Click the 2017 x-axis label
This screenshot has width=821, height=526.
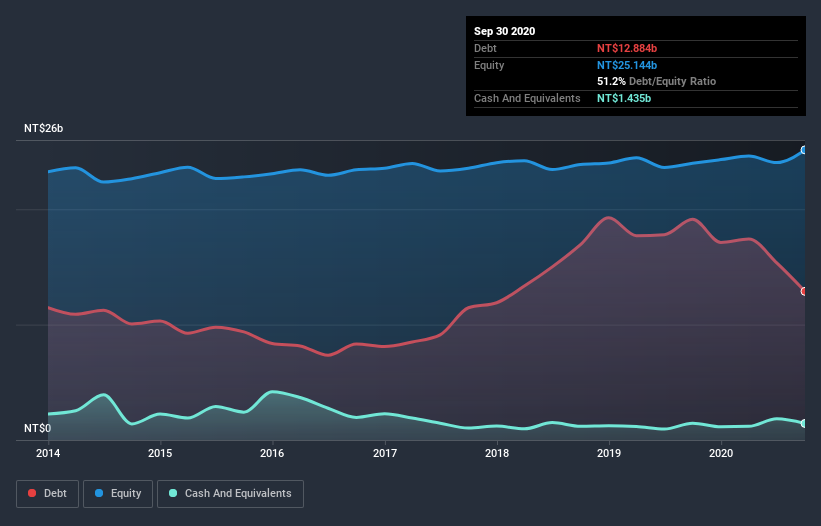[x=385, y=453]
